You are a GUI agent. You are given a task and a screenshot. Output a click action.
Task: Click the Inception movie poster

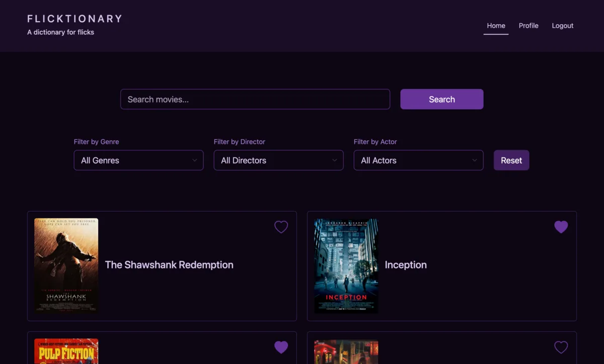[346, 265]
